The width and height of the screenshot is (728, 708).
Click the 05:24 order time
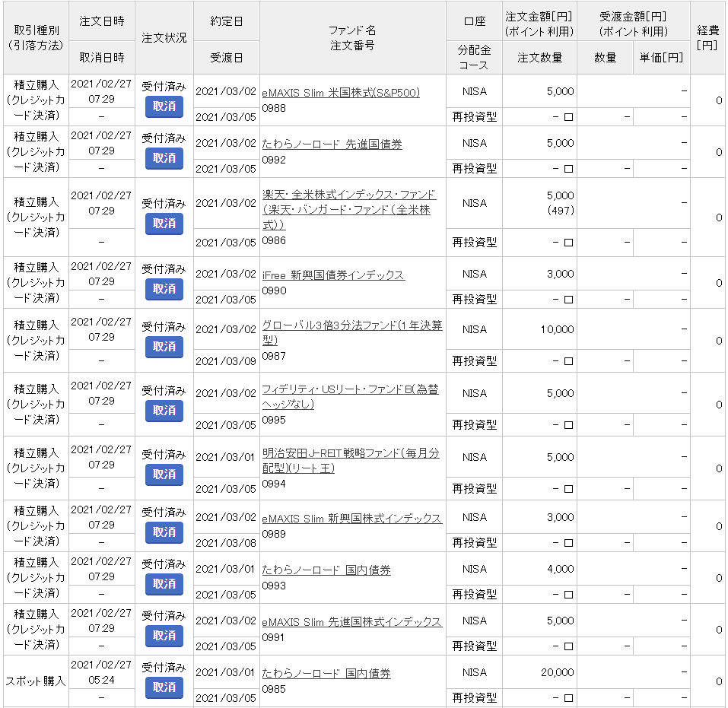point(102,680)
